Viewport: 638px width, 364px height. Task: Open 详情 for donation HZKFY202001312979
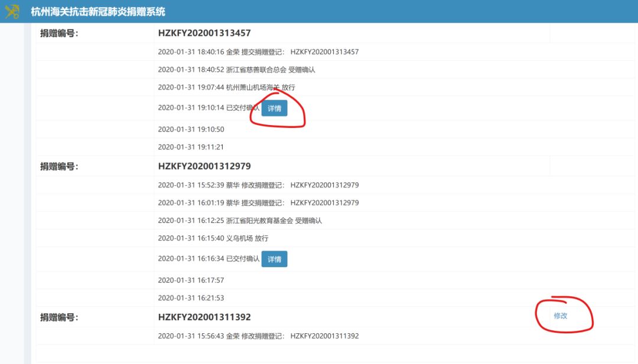(x=274, y=259)
